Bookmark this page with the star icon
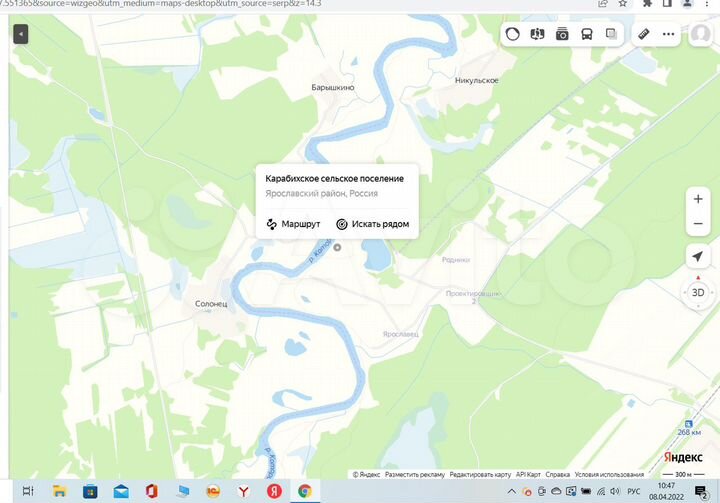Screen dimensions: 720x503 click(623, 4)
